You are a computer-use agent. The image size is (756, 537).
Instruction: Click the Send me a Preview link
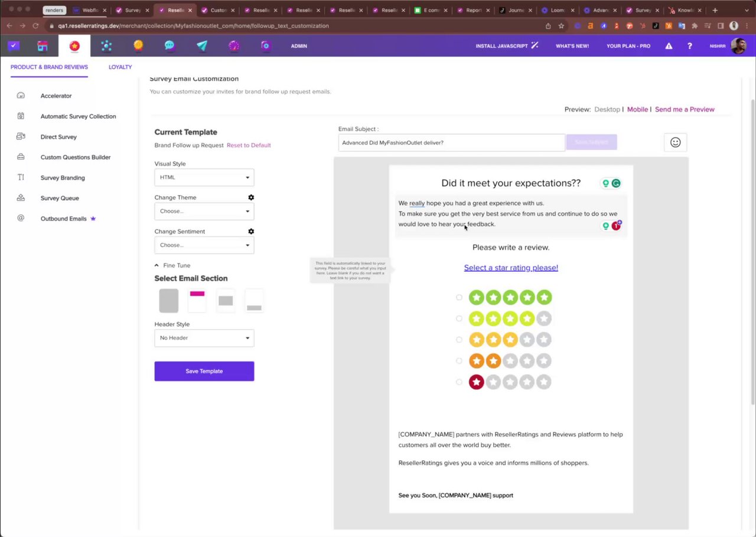pos(685,109)
